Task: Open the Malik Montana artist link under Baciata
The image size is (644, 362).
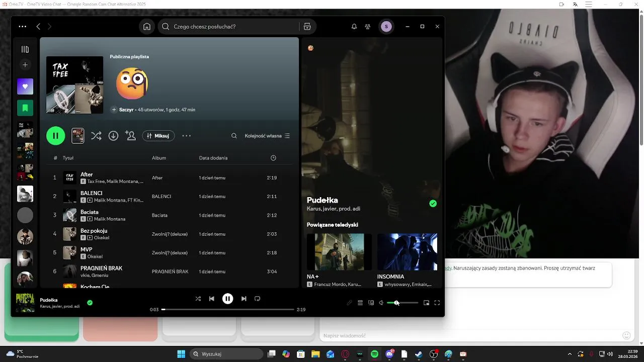Action: [x=110, y=219]
